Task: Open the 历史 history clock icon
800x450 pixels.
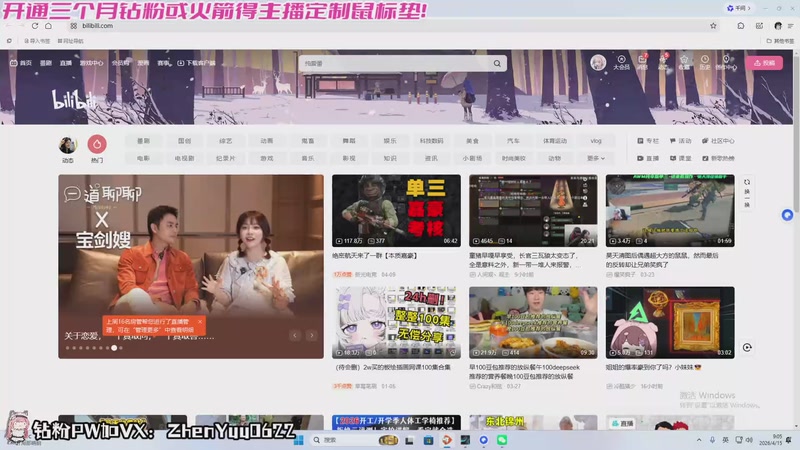Action: pyautogui.click(x=705, y=63)
